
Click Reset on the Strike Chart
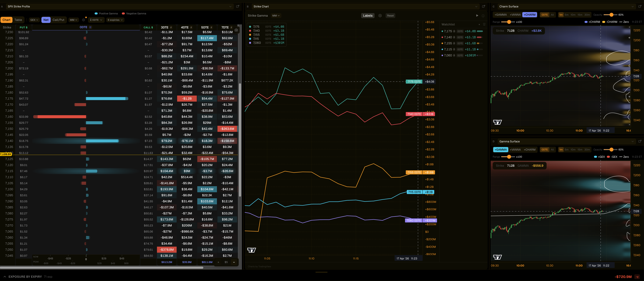click(x=390, y=16)
